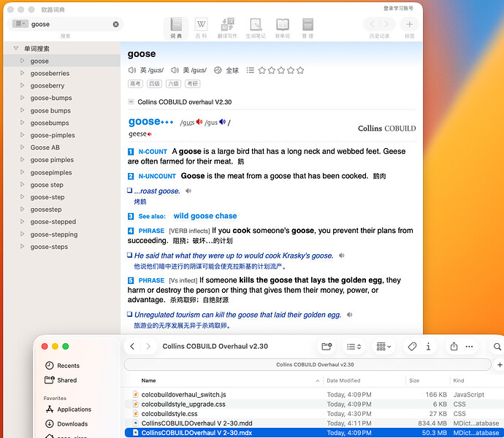This screenshot has width=504, height=438.
Task: Click the 六级 exam tag
Action: pyautogui.click(x=174, y=84)
